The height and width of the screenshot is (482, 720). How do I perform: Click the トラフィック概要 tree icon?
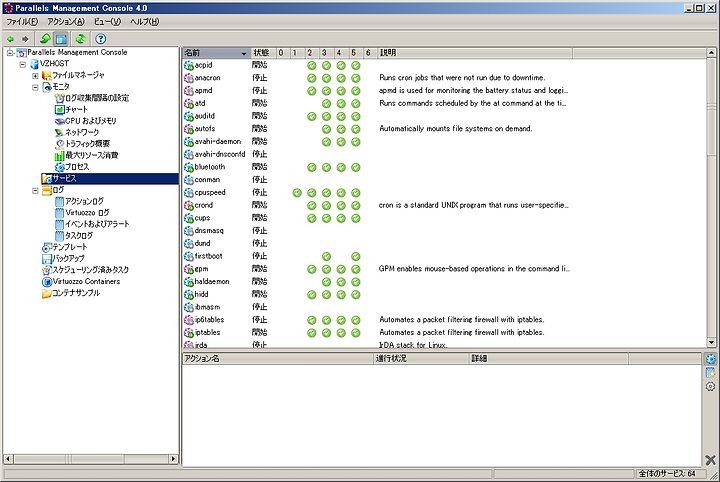pyautogui.click(x=59, y=144)
